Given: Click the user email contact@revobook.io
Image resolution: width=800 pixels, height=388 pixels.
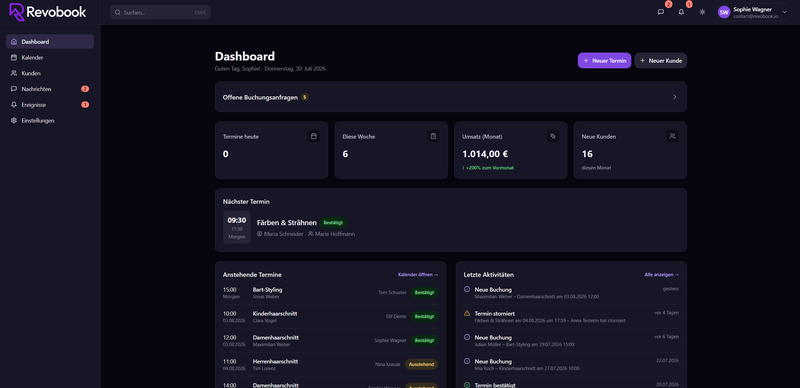Looking at the screenshot, I should pyautogui.click(x=756, y=16).
